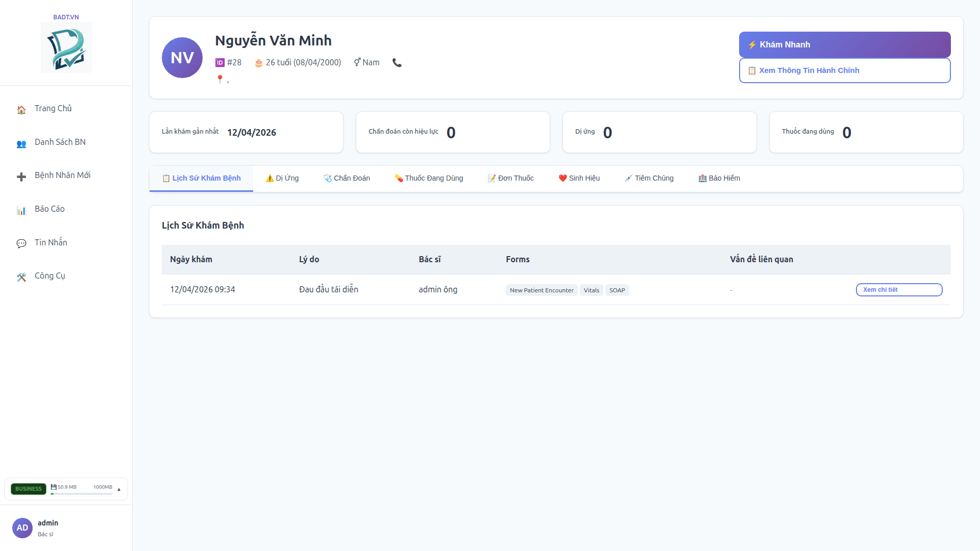The width and height of the screenshot is (980, 551).
Task: Switch to the Dị Ứng tab
Action: click(282, 178)
